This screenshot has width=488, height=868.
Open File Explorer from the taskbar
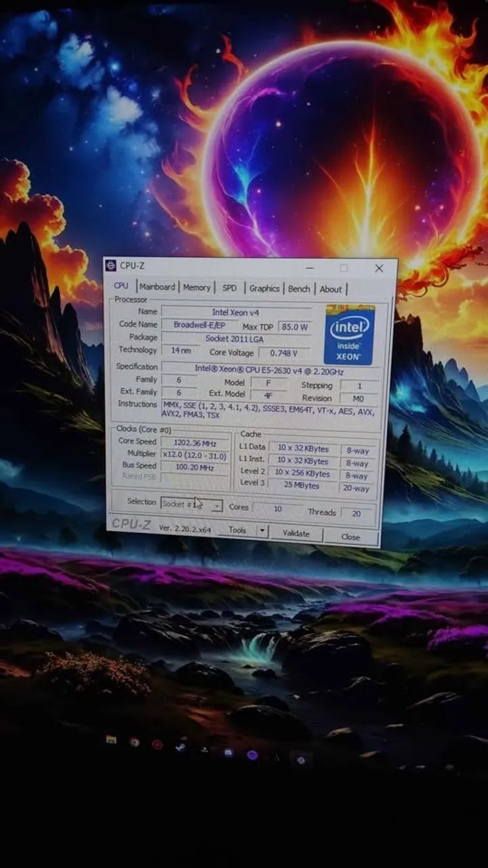pos(111,740)
